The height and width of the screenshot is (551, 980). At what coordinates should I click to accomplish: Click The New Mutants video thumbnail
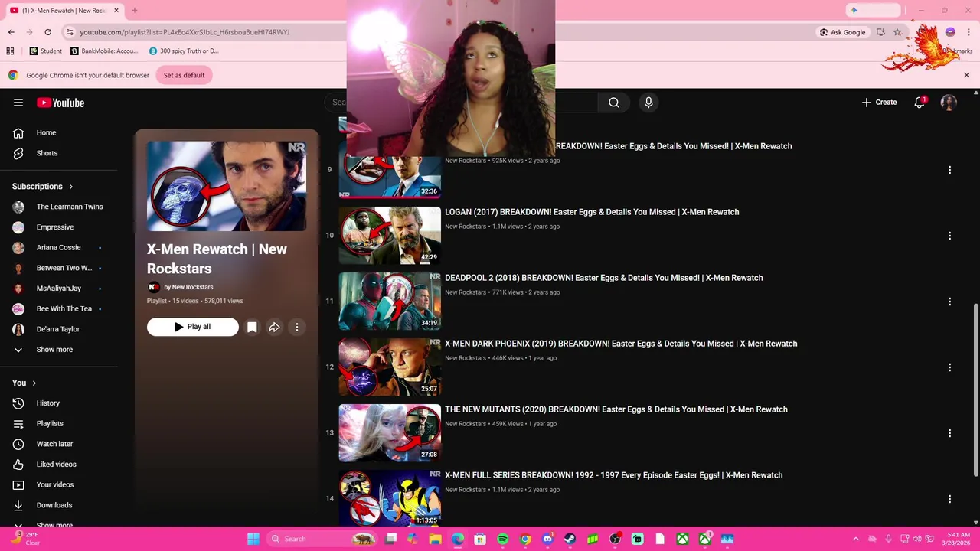pos(390,432)
